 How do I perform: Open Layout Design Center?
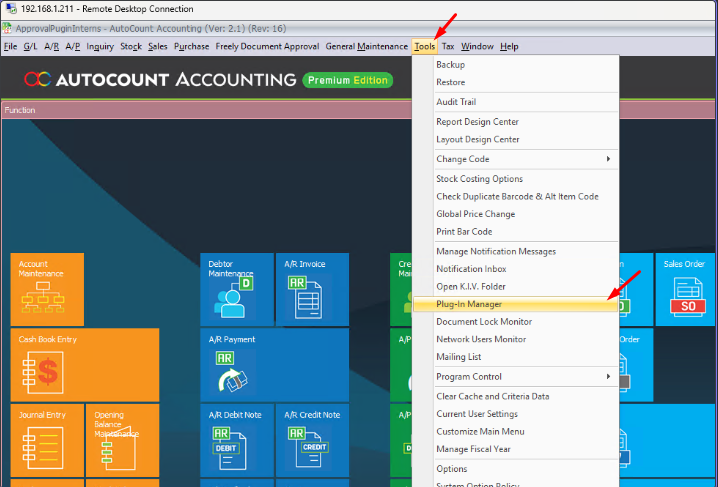(x=516, y=140)
